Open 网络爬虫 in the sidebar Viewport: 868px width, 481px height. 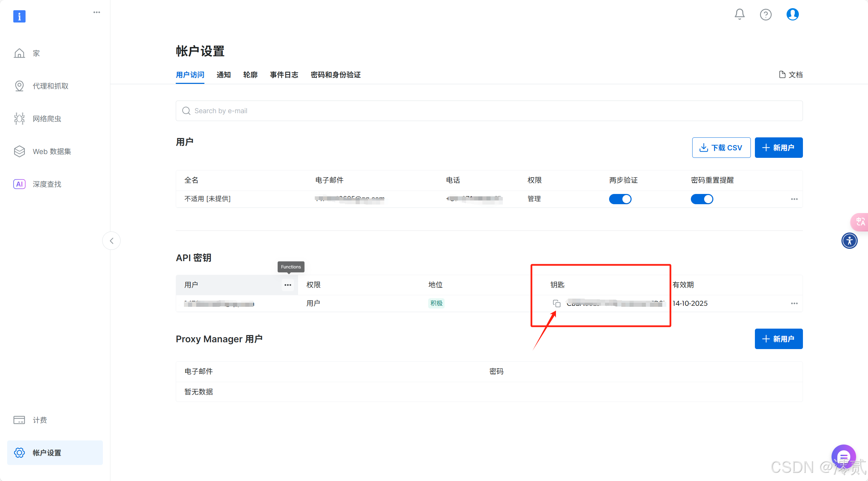[47, 119]
